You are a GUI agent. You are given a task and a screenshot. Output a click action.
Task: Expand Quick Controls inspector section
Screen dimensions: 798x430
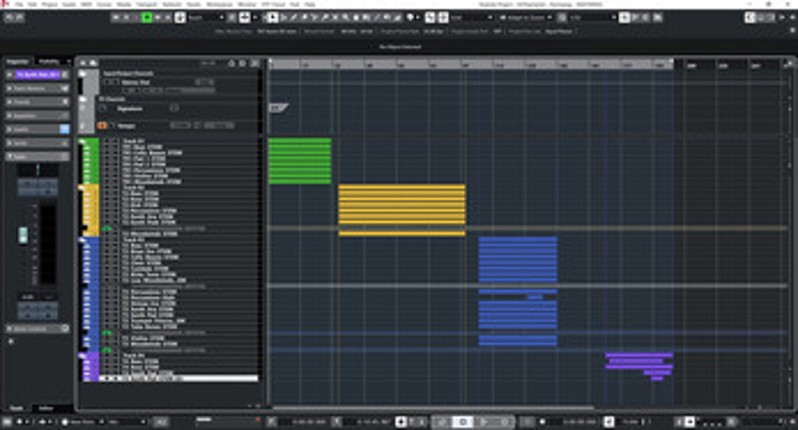[38, 329]
